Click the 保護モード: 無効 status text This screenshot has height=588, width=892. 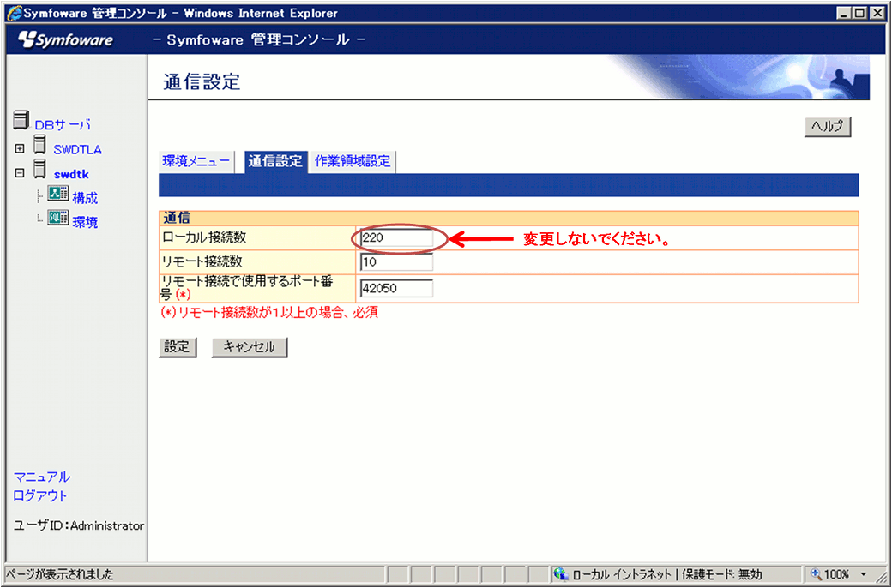coord(720,574)
